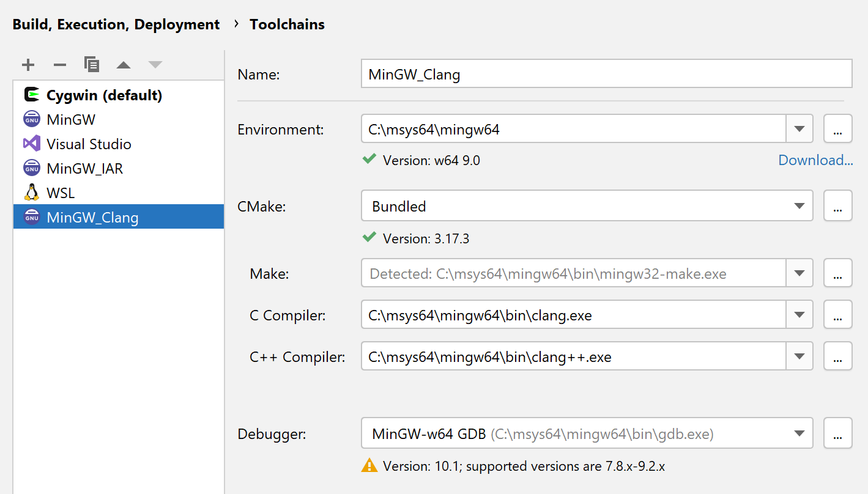This screenshot has width=868, height=494.
Task: Browse for Debugger ellipsis button
Action: coord(838,434)
